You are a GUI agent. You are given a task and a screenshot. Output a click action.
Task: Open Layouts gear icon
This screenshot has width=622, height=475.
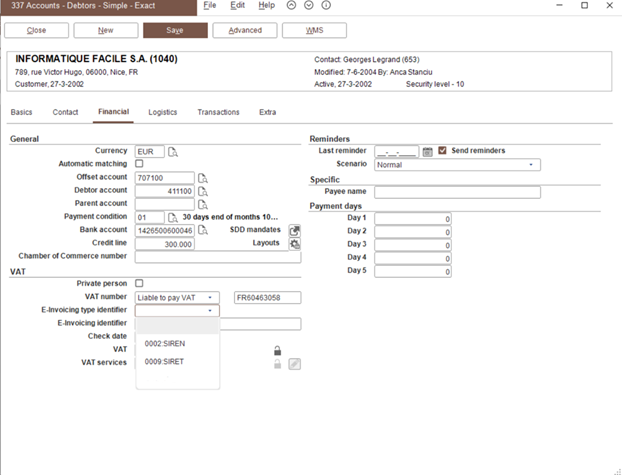pyautogui.click(x=295, y=244)
